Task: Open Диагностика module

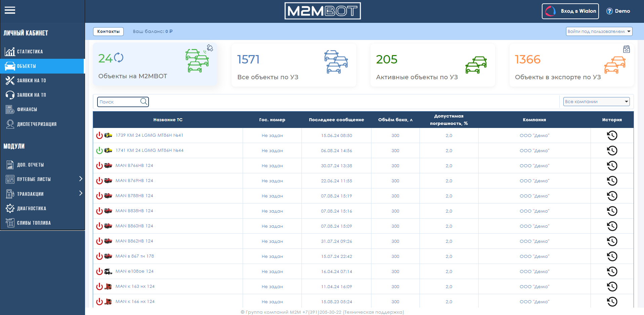Action: coord(42,208)
